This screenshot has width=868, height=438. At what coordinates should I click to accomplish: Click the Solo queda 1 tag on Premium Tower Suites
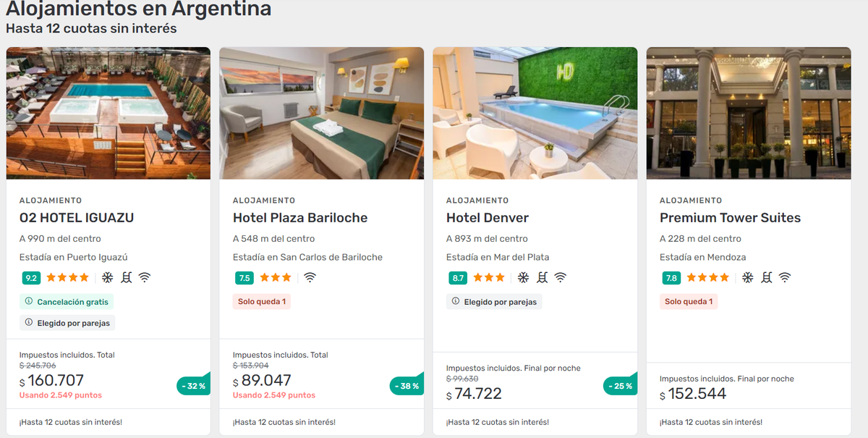689,301
